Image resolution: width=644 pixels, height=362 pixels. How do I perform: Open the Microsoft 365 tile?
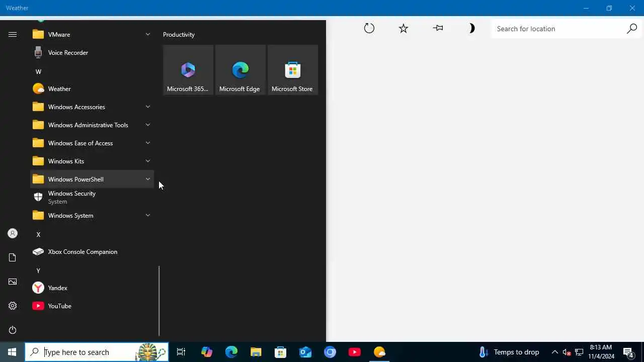coord(188,70)
